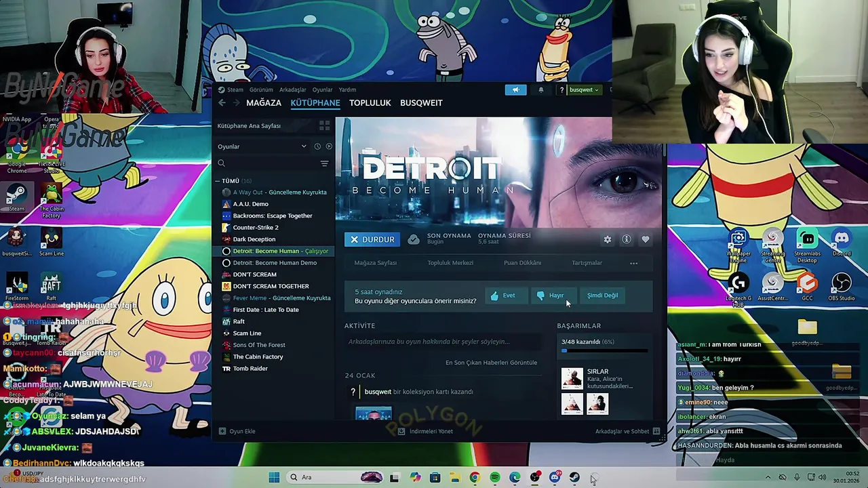Switch to TOPLULUK tab
Viewport: 868px width, 488px height.
click(x=370, y=102)
